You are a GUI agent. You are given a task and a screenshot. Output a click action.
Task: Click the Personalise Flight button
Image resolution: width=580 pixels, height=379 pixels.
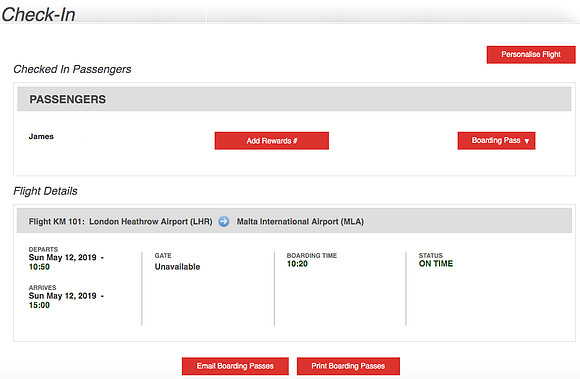coord(531,55)
